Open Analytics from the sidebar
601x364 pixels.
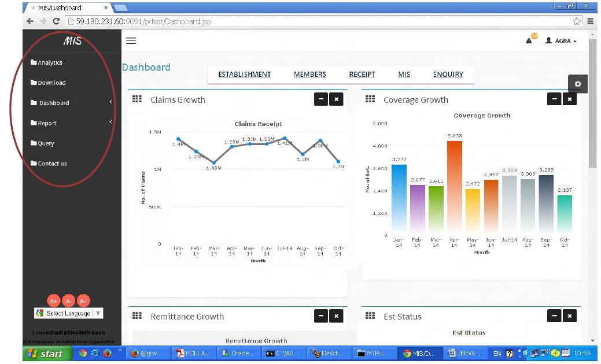pos(50,62)
